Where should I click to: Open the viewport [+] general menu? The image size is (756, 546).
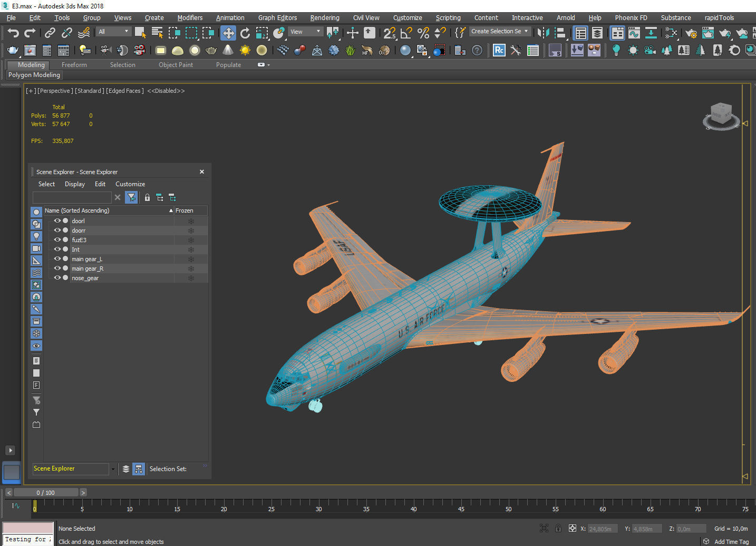click(31, 91)
